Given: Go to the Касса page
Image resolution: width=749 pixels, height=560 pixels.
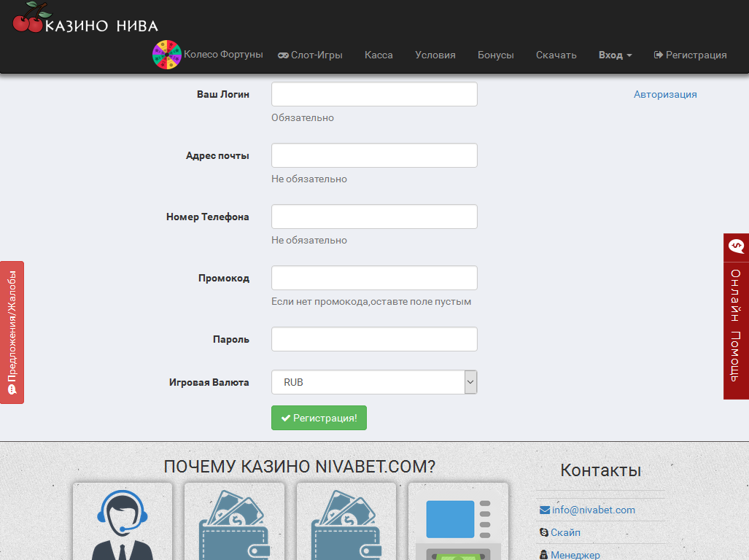Looking at the screenshot, I should [x=379, y=55].
